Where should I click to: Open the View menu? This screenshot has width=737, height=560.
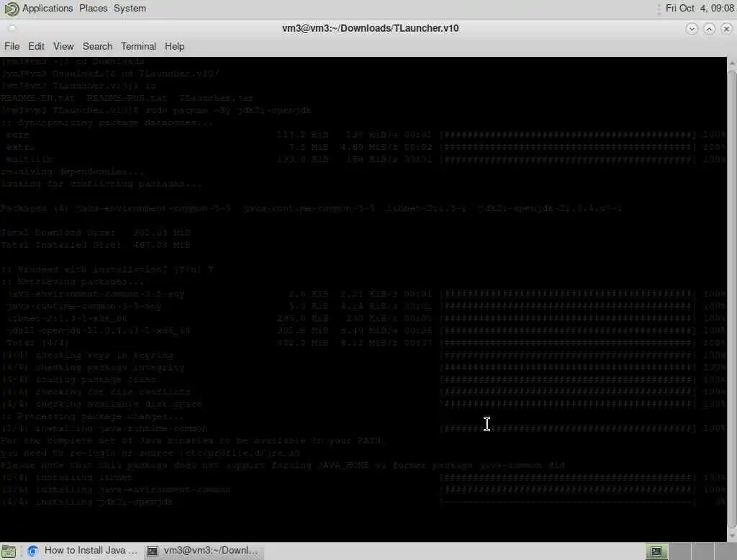tap(63, 47)
